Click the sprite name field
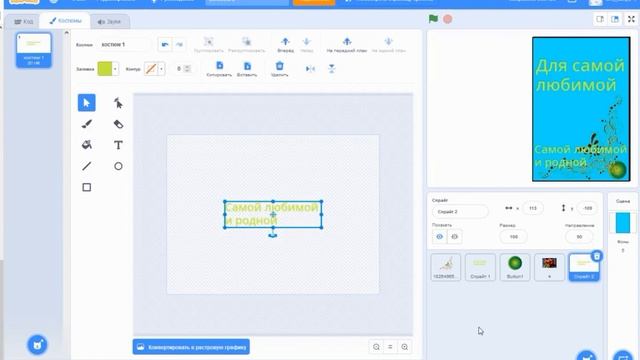This screenshot has height=360, width=640. [460, 212]
